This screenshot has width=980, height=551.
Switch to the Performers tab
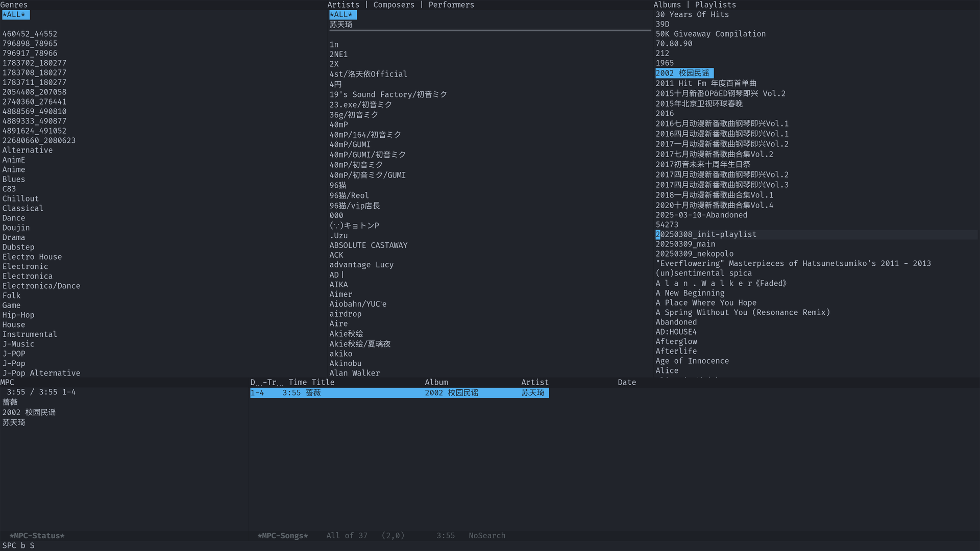click(x=451, y=5)
